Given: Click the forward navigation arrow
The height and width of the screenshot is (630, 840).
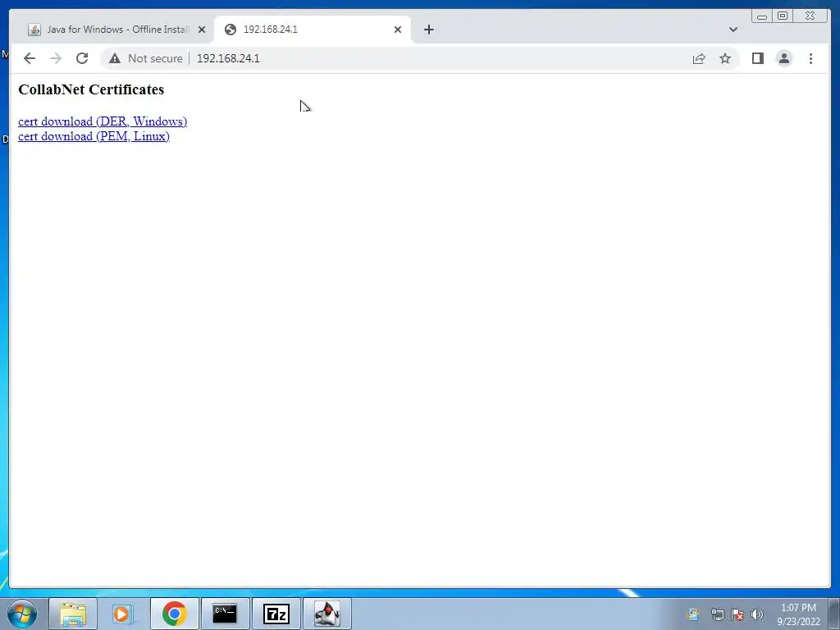Looking at the screenshot, I should click(56, 58).
